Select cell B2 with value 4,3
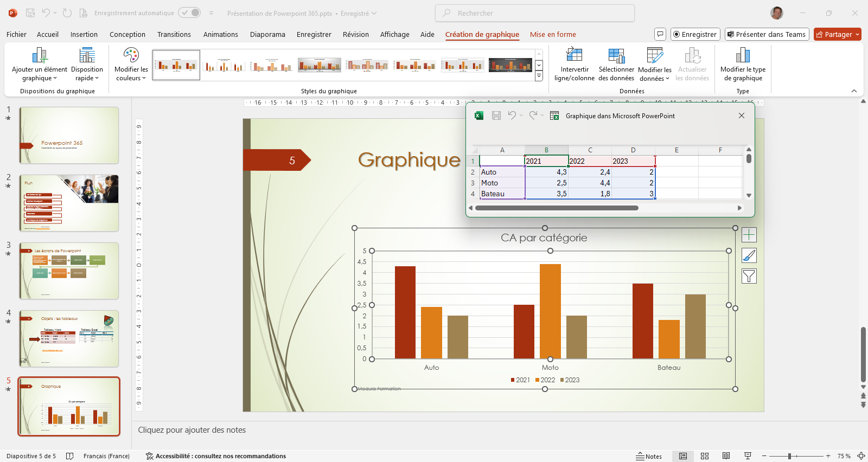 click(546, 172)
